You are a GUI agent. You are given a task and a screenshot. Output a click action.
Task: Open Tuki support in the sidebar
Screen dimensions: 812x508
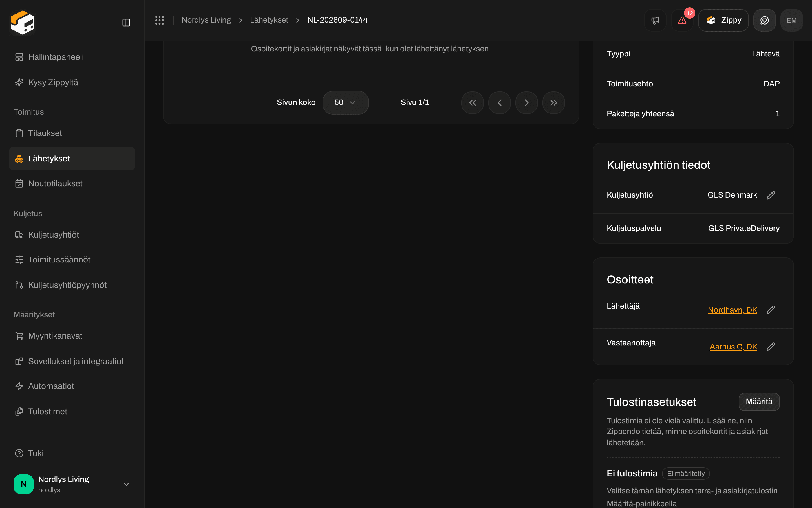click(x=72, y=453)
